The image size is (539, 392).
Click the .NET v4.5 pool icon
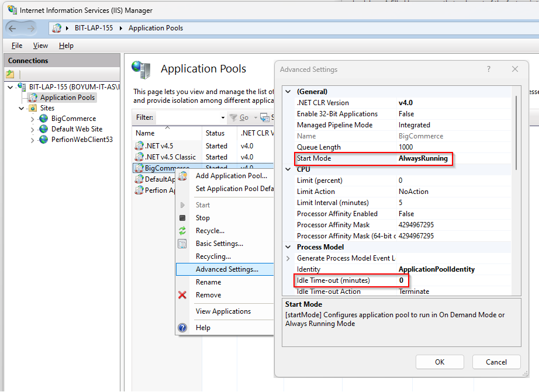[x=139, y=146]
